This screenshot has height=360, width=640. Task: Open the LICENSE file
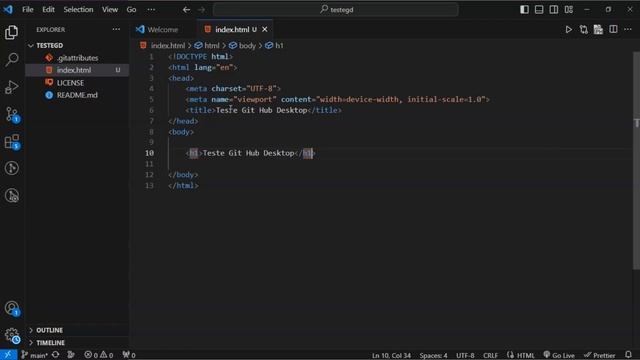(70, 83)
